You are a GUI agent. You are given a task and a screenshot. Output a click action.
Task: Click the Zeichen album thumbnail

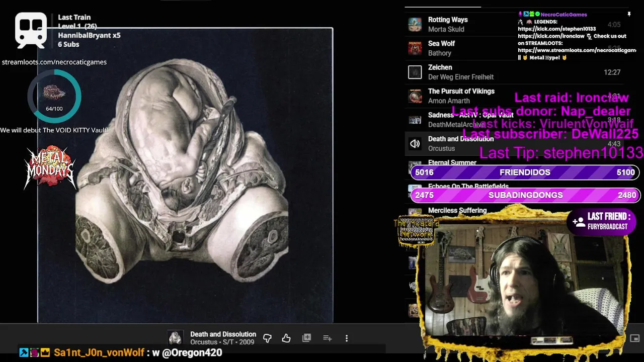click(x=415, y=72)
